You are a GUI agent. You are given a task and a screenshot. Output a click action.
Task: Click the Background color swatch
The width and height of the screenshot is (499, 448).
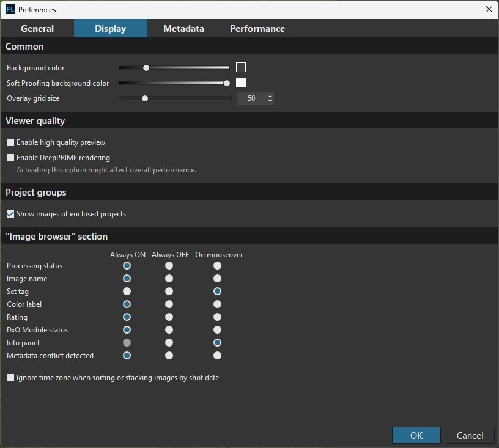(241, 68)
